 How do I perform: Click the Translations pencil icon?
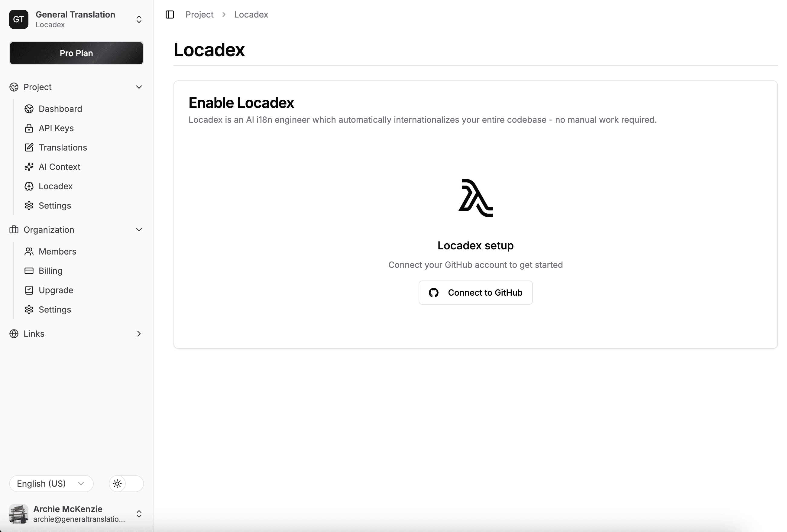click(x=29, y=147)
